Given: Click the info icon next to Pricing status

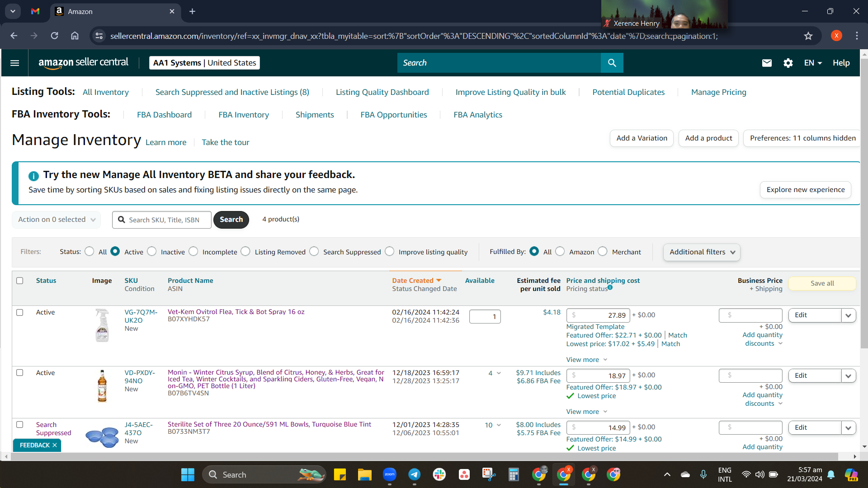Looking at the screenshot, I should click(610, 287).
